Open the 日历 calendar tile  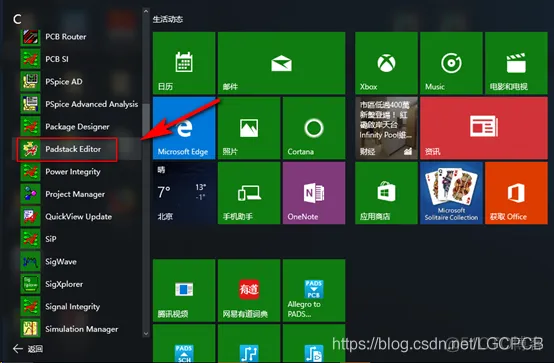point(184,63)
